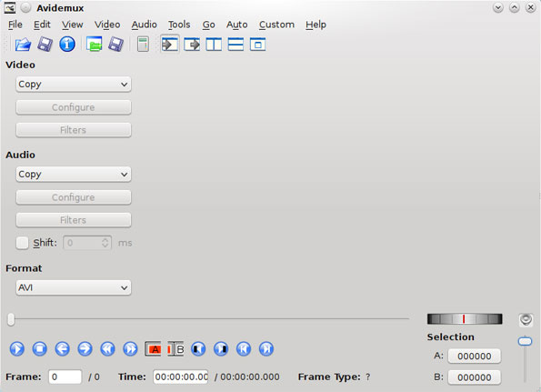This screenshot has height=392, width=541.
Task: Save project using the second floppy icon
Action: 116,45
